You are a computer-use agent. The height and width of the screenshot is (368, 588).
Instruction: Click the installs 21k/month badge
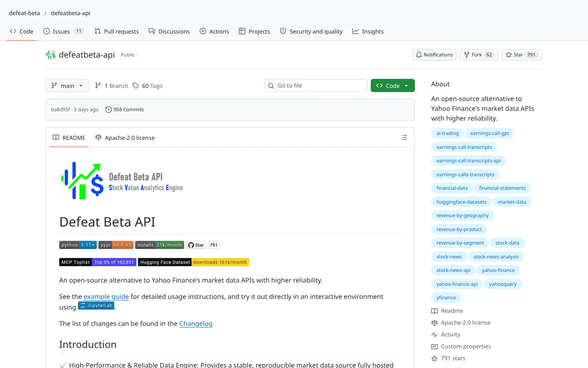pos(160,245)
